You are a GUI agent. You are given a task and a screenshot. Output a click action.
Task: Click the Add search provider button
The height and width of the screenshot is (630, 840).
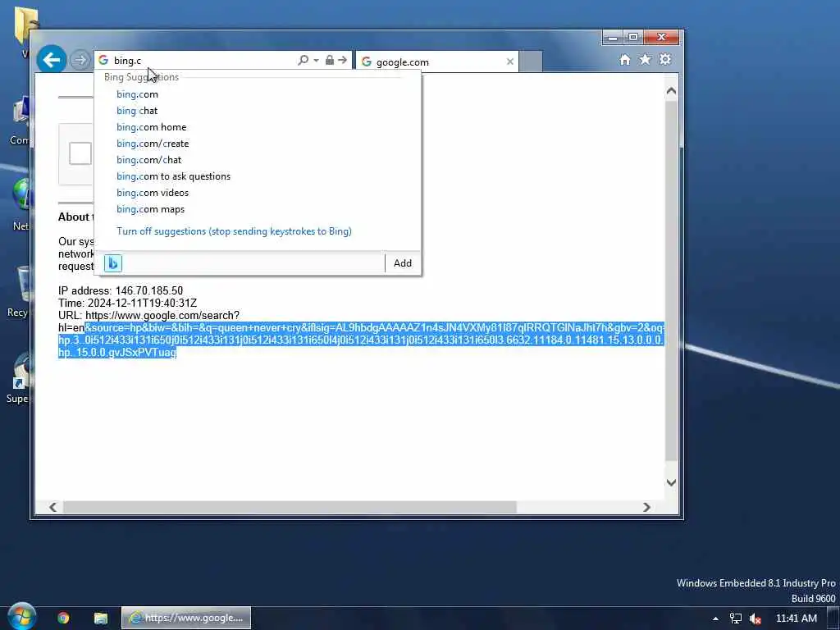click(x=403, y=263)
